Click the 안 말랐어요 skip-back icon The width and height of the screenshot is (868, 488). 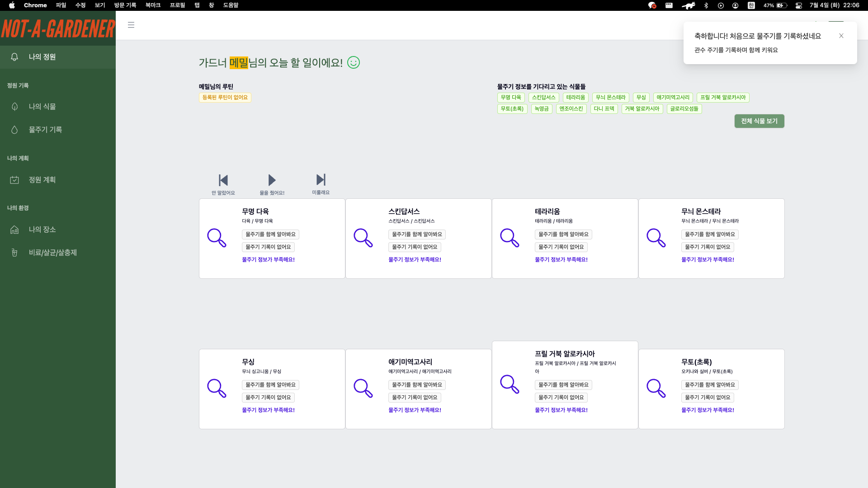coord(223,180)
